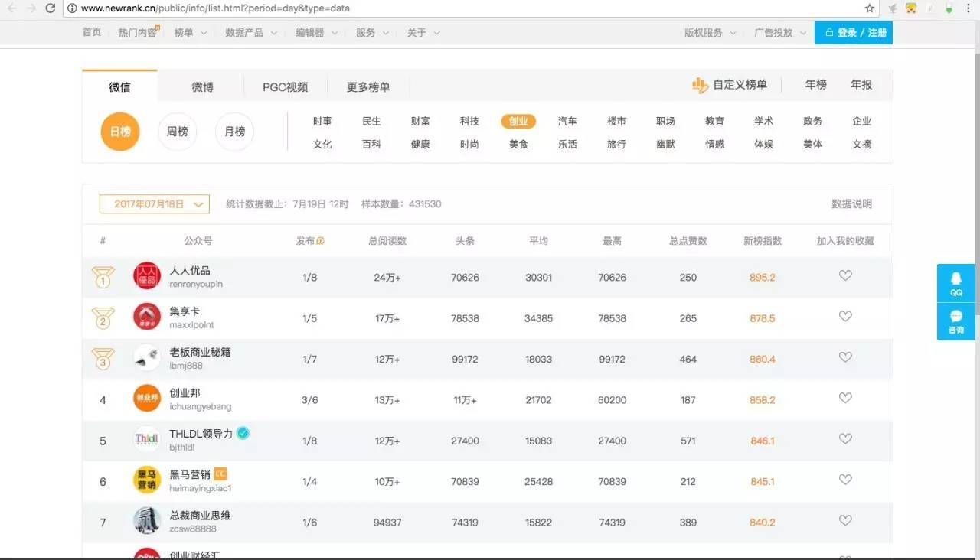
Task: Open 热门内容 in the navigation
Action: point(138,33)
